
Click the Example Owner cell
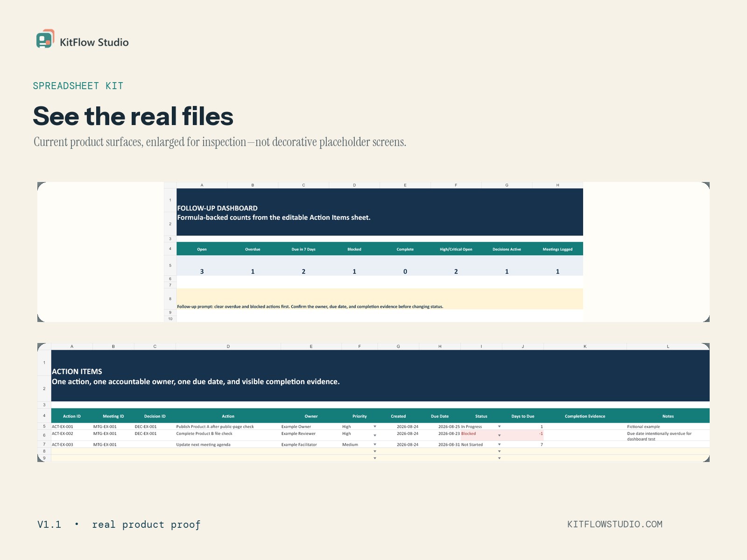(x=311, y=427)
